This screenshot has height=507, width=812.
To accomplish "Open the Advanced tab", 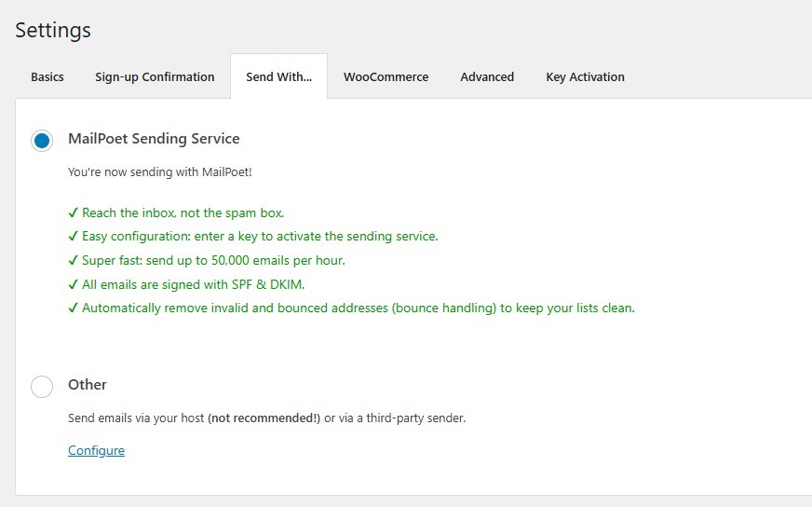I will tap(487, 77).
